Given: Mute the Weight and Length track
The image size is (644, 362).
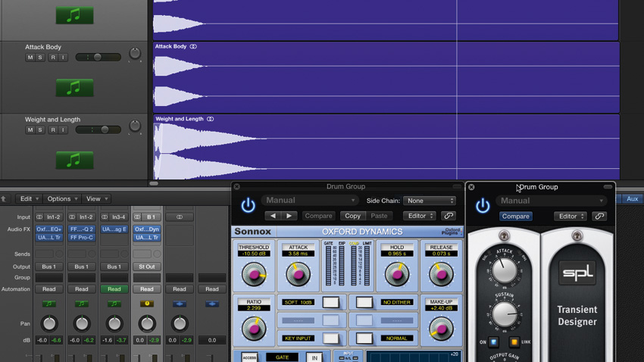Looking at the screenshot, I should coord(30,130).
